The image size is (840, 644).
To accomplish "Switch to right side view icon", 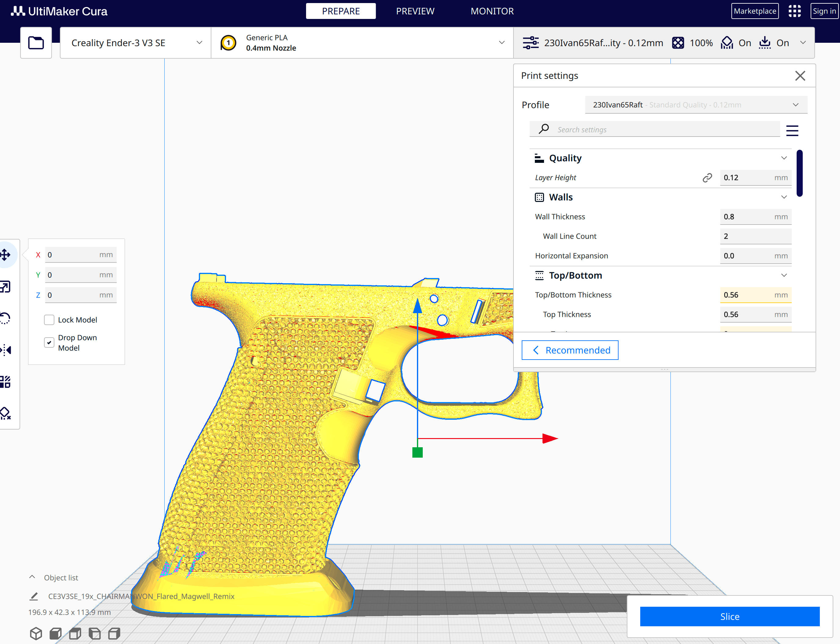I will [114, 633].
